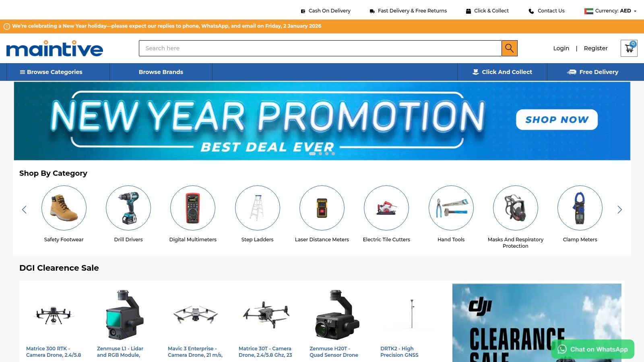Open the Drill Drivers category icon

point(128,208)
